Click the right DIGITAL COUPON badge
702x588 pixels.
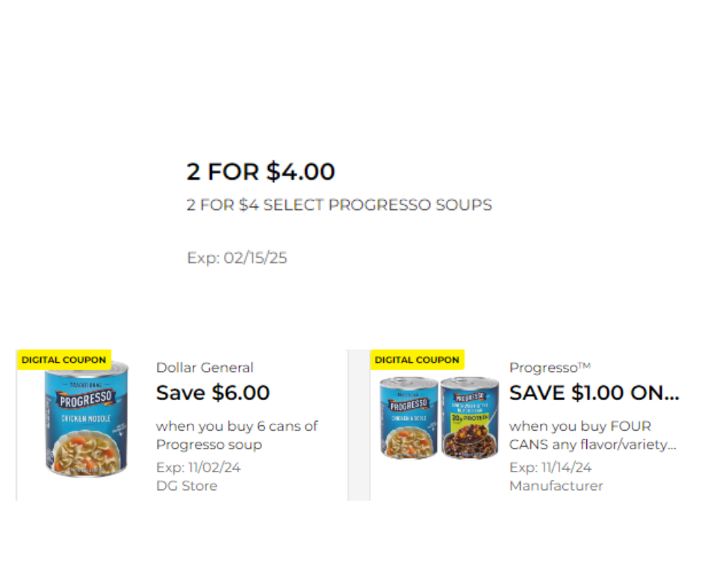click(417, 360)
